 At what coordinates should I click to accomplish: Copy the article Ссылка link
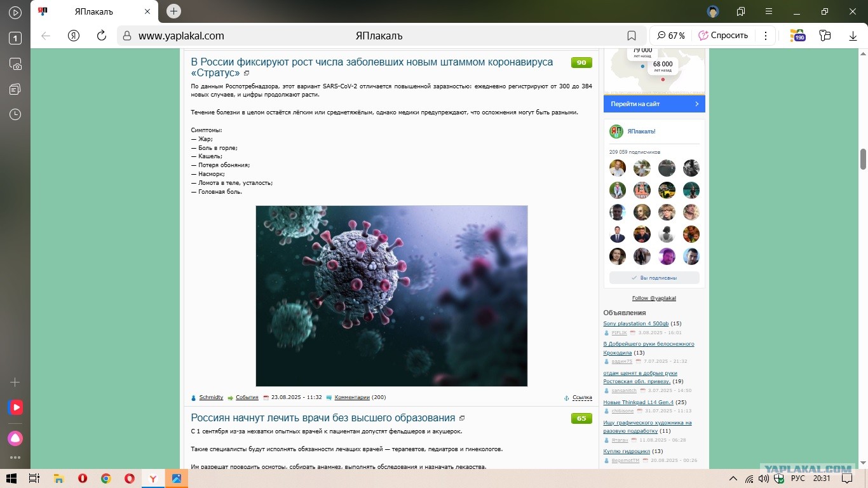582,397
